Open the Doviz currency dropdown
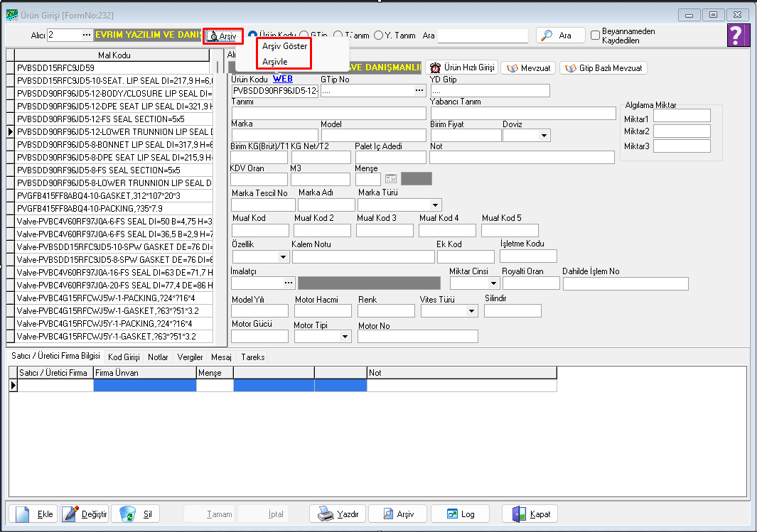 [x=544, y=136]
